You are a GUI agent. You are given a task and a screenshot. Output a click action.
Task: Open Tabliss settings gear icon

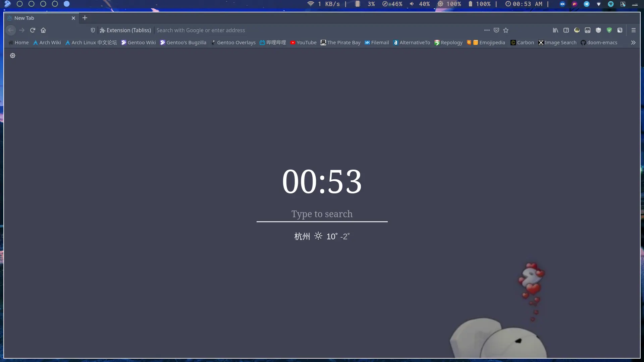pyautogui.click(x=13, y=56)
